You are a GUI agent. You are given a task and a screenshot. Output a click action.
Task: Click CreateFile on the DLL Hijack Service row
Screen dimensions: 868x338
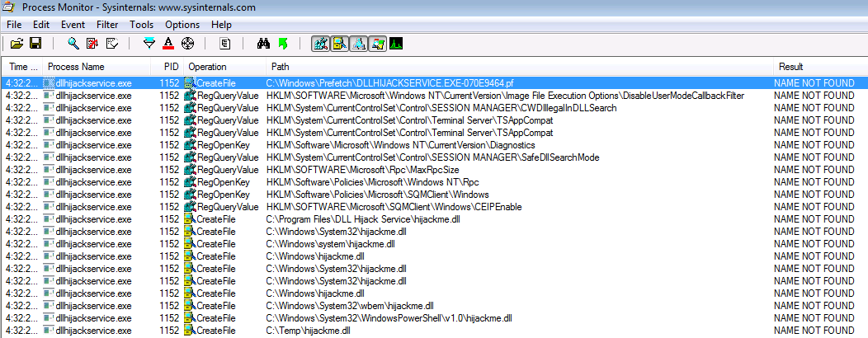pyautogui.click(x=216, y=219)
